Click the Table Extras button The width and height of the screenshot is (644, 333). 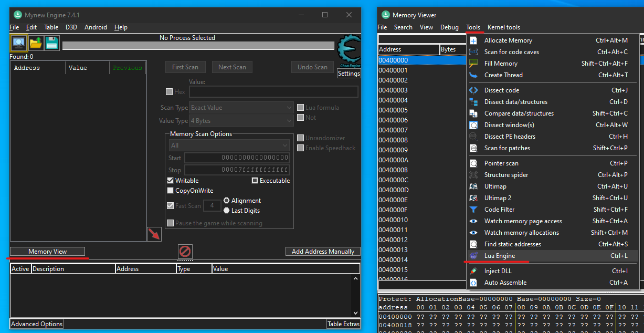coord(344,324)
